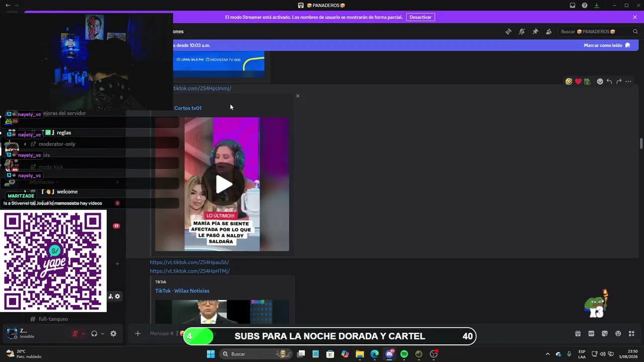The height and width of the screenshot is (362, 644).
Task: Click Marcar como leído
Action: pyautogui.click(x=607, y=45)
